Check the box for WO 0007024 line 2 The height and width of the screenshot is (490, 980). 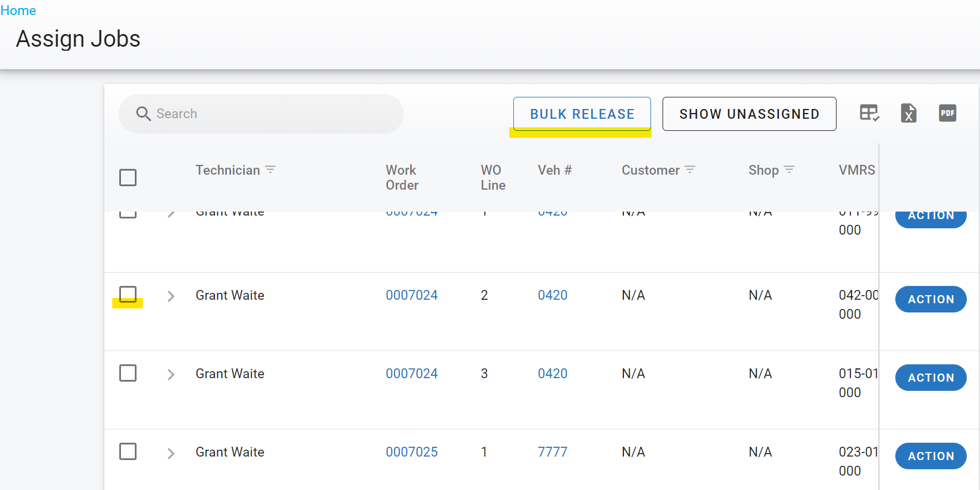(128, 295)
